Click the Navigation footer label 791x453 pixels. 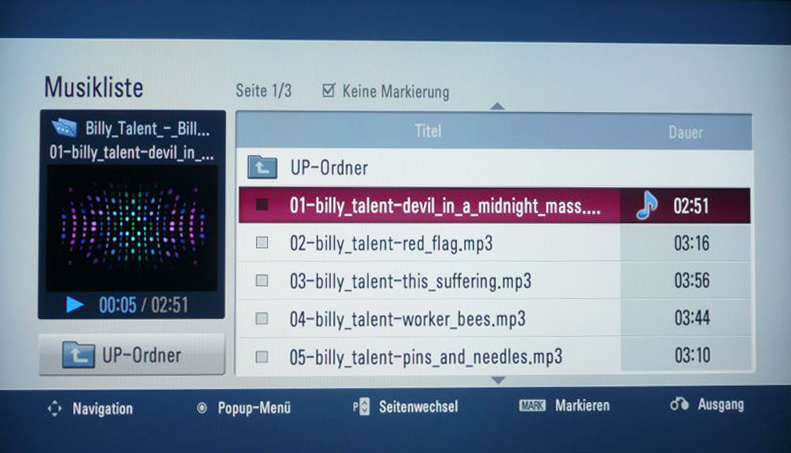(x=102, y=409)
